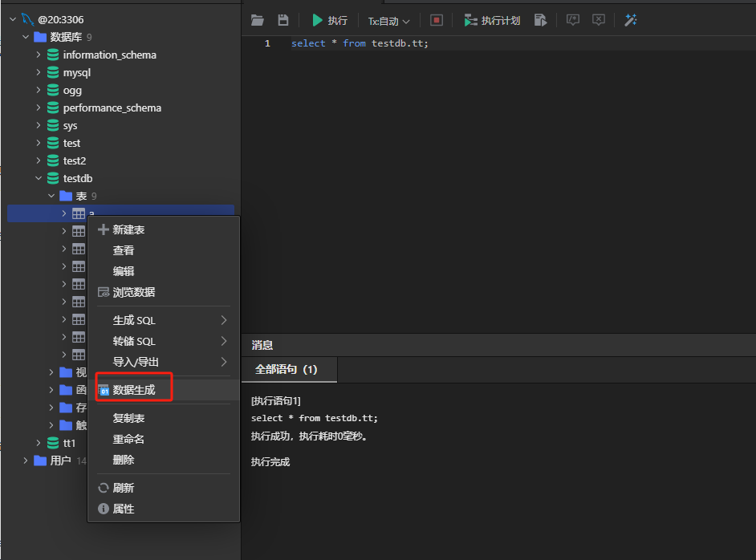The image size is (756, 560).
Task: Click the 表 folder icon under testdb
Action: coord(66,196)
